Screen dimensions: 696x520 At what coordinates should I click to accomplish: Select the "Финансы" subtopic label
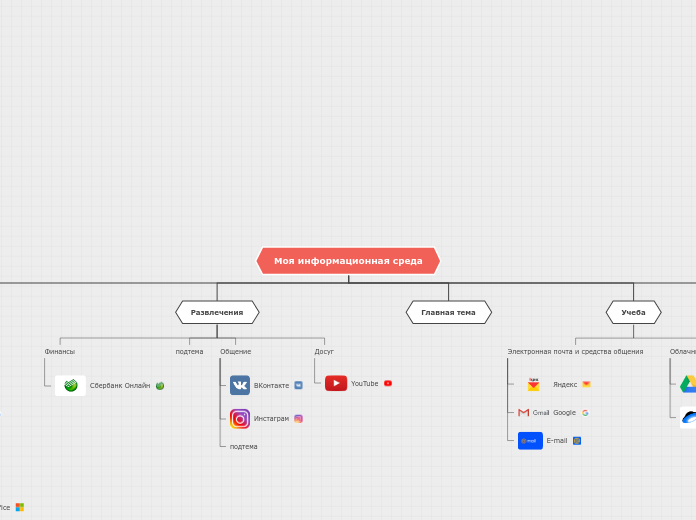[x=60, y=351]
